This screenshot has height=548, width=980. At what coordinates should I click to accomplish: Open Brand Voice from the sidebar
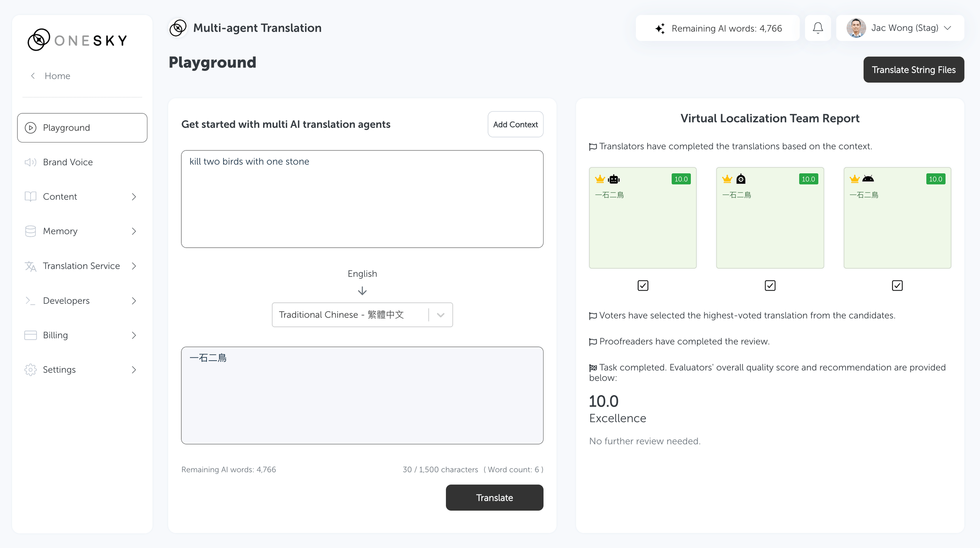(68, 162)
